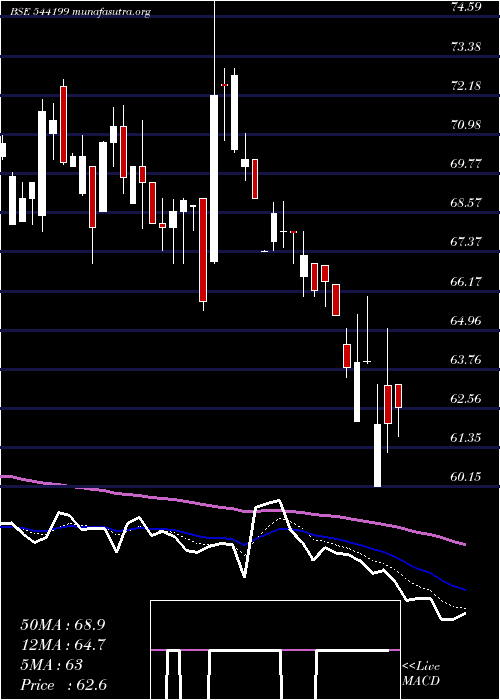Viewport: 500px width, 700px height.
Task: Click the Price : 62.6 reading
Action: point(63,685)
